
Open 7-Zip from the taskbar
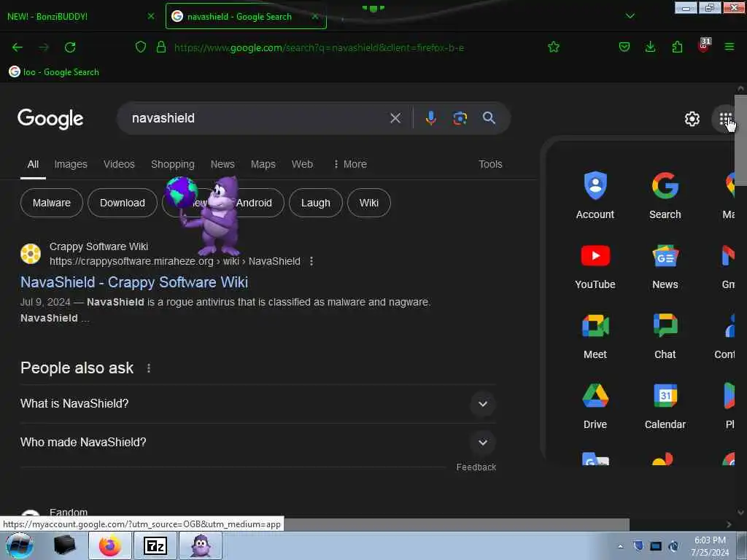pos(155,545)
